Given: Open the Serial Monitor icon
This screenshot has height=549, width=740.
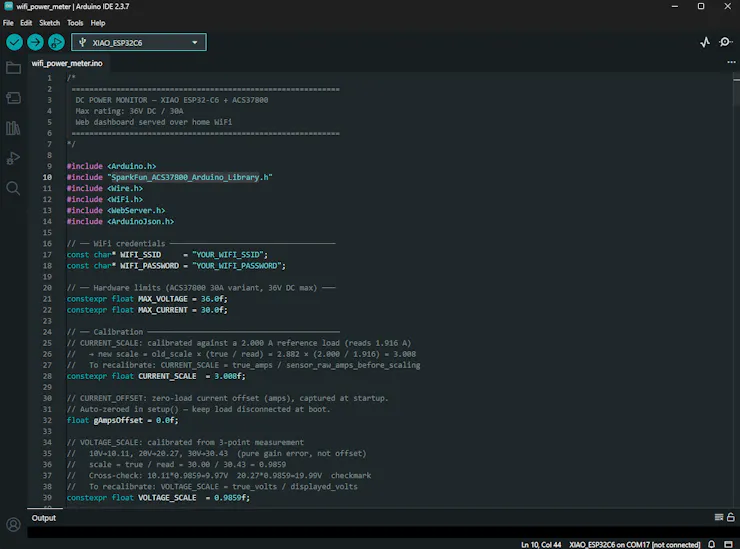Looking at the screenshot, I should 725,42.
